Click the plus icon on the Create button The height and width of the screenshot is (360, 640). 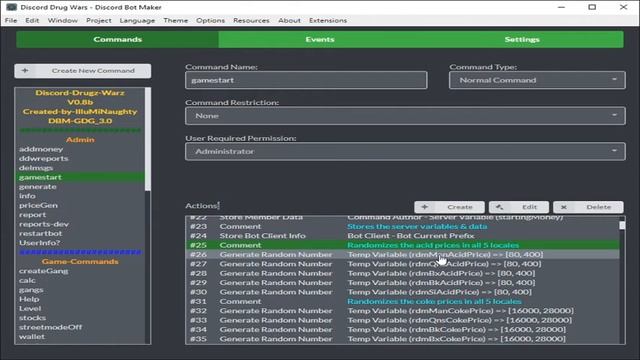click(x=424, y=207)
